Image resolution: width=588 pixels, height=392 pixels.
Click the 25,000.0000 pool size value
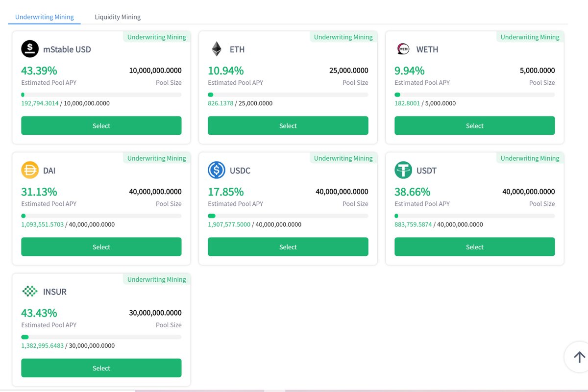(x=349, y=70)
